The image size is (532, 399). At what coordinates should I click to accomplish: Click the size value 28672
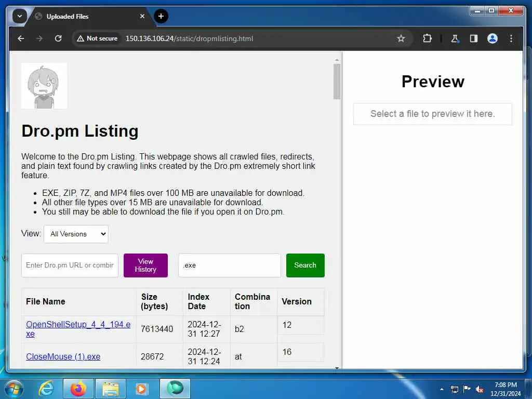click(x=152, y=356)
